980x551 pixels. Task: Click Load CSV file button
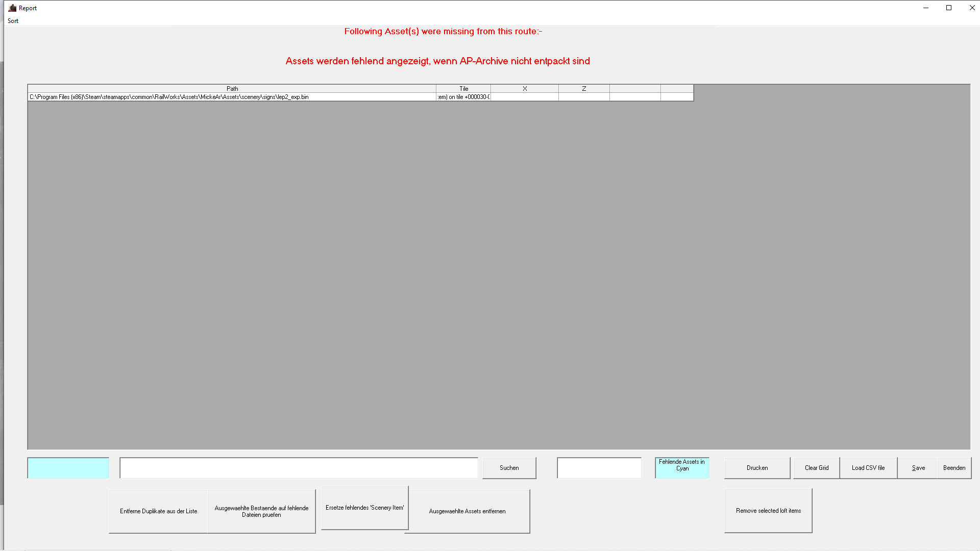pyautogui.click(x=868, y=468)
